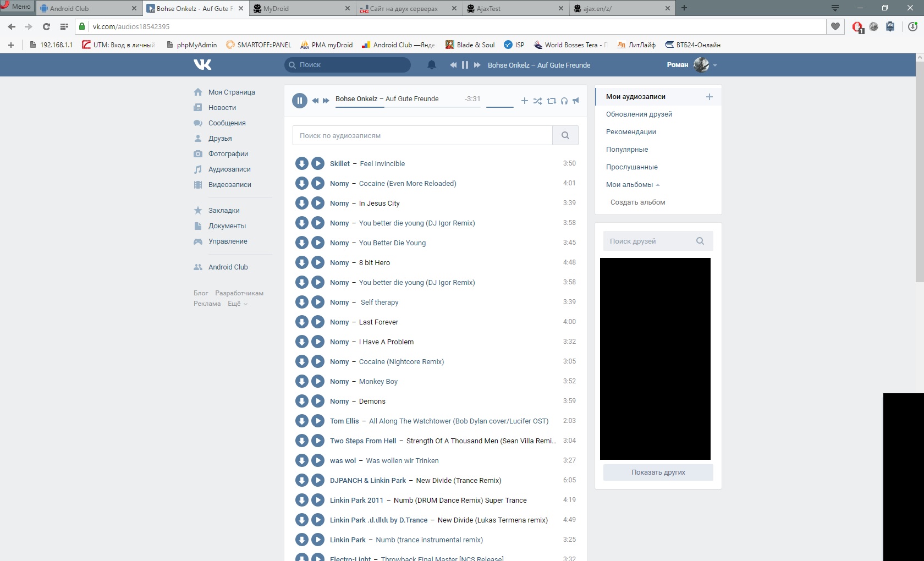Focus the Поиск по аудиозаписям field
This screenshot has width=924, height=561.
pyautogui.click(x=422, y=135)
